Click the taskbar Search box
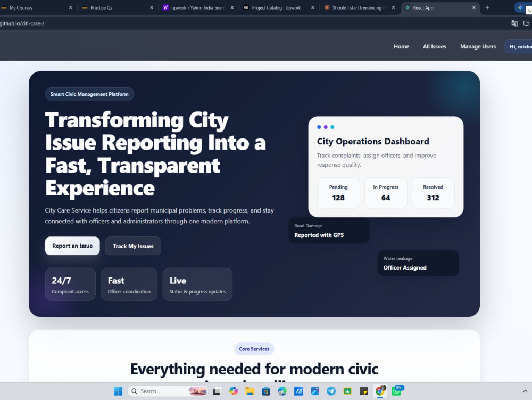 168,391
